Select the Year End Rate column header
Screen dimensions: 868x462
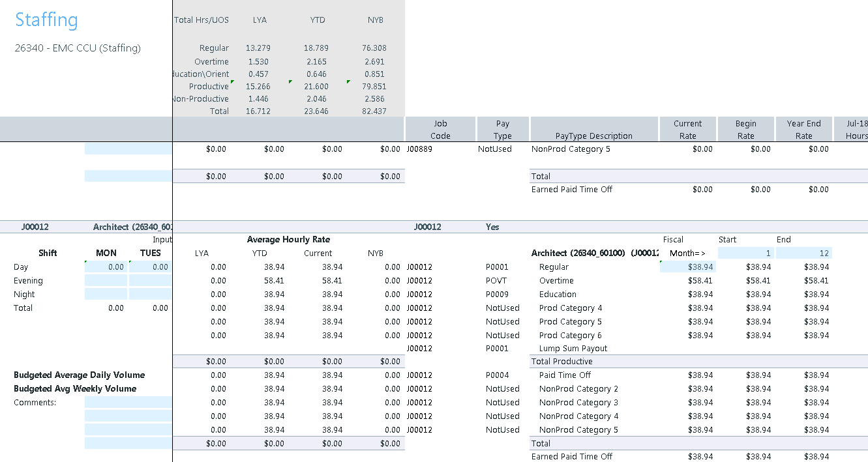(x=804, y=130)
